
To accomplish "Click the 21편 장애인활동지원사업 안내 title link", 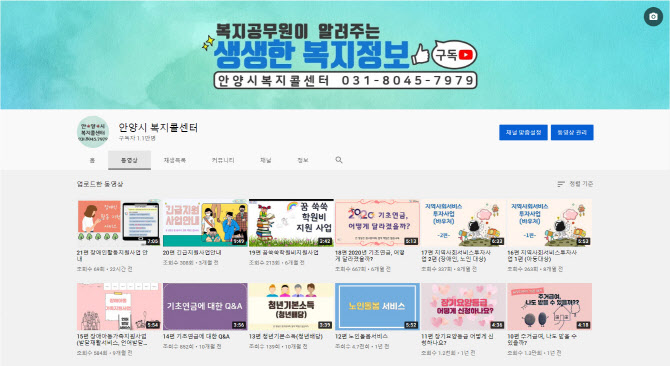I will [112, 255].
